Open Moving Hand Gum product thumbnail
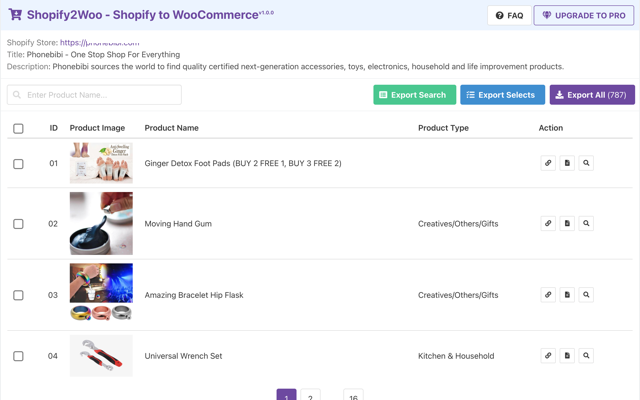640x400 pixels. [x=101, y=223]
